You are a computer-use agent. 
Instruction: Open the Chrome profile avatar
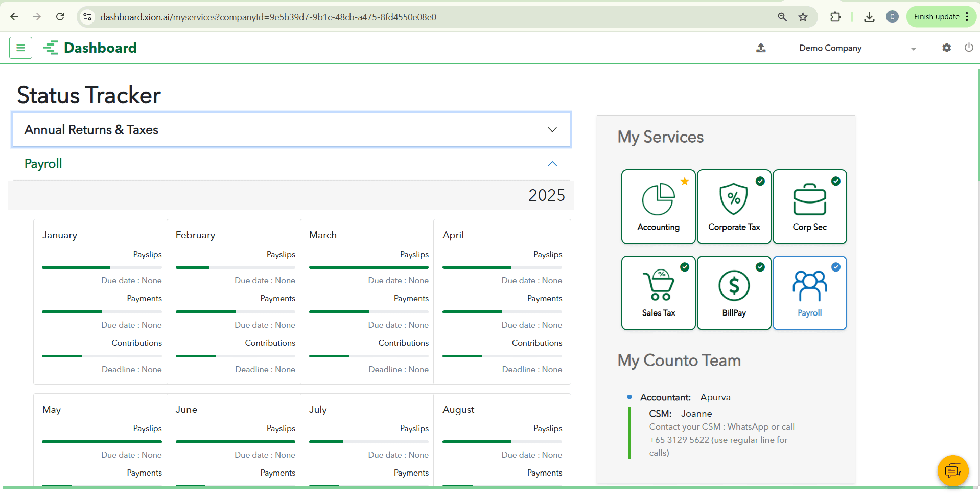coord(892,17)
